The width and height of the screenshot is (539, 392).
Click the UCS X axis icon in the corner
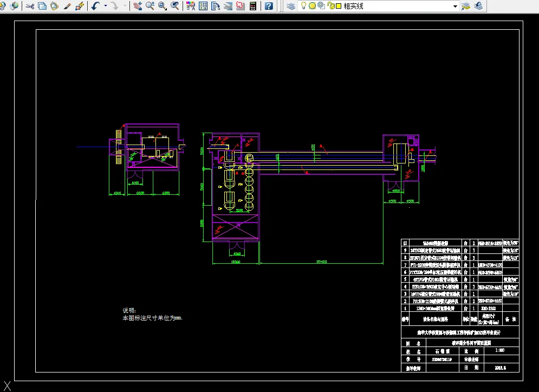click(7, 386)
